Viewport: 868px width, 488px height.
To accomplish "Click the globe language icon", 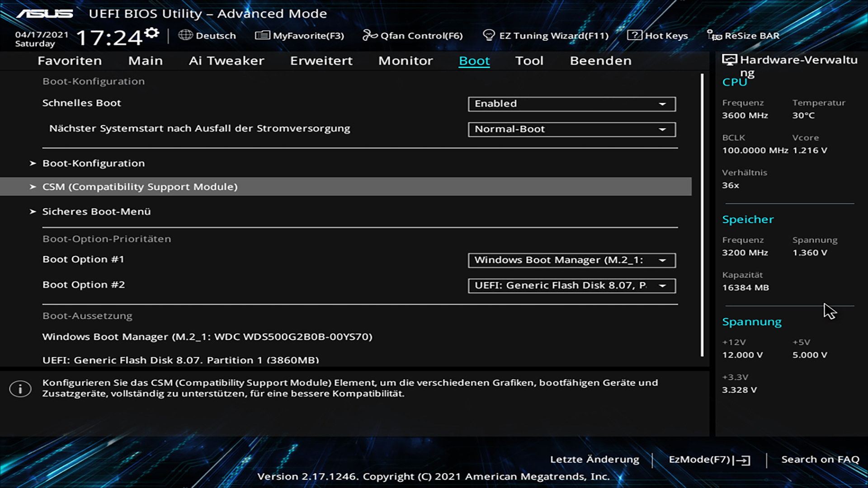I will click(185, 35).
